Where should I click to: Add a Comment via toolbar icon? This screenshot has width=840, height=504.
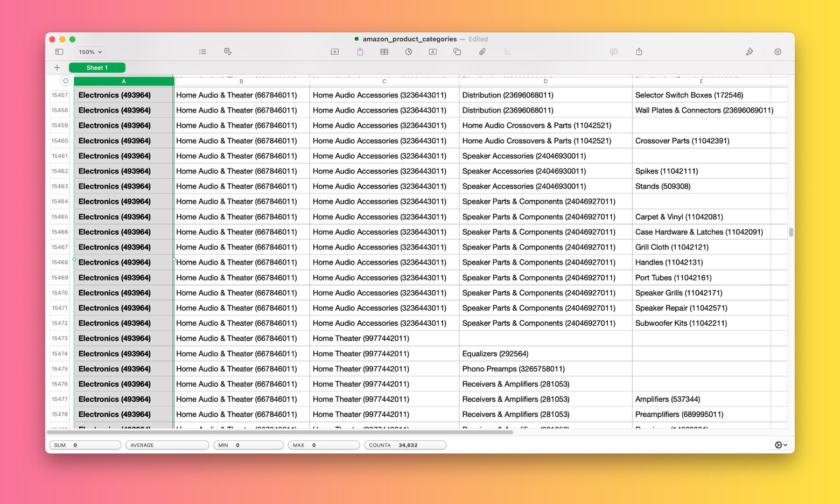tap(614, 52)
